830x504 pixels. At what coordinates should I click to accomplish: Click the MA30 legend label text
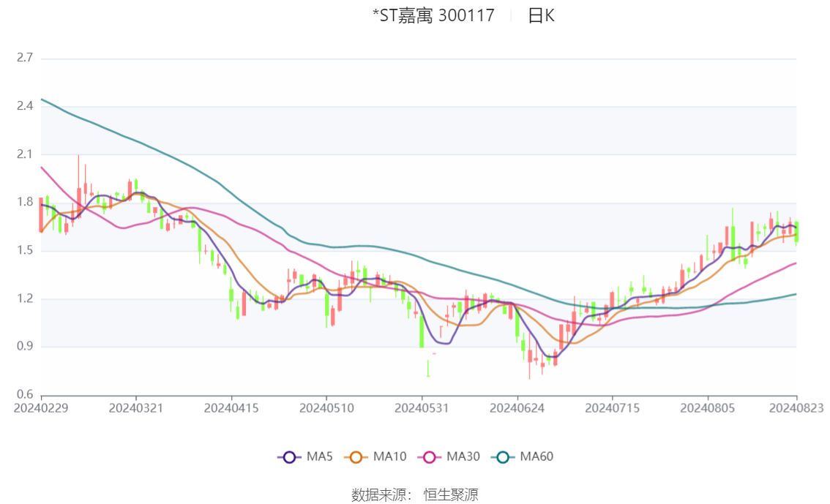click(463, 457)
